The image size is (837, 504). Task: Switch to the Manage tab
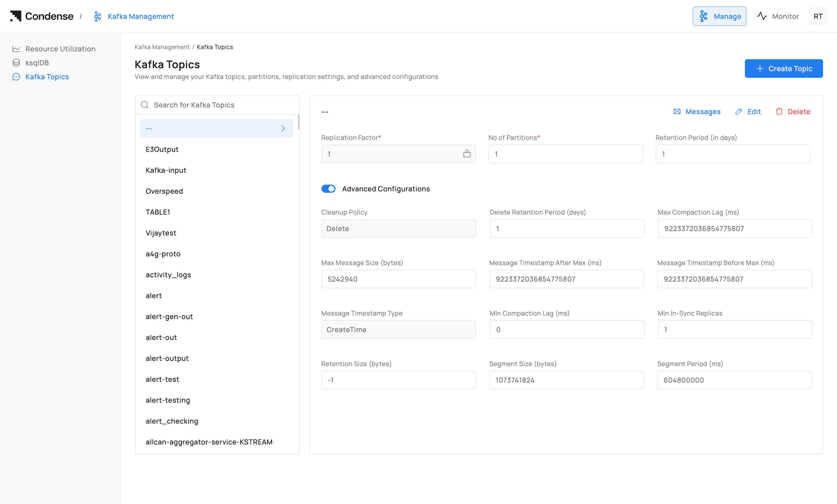click(x=719, y=16)
